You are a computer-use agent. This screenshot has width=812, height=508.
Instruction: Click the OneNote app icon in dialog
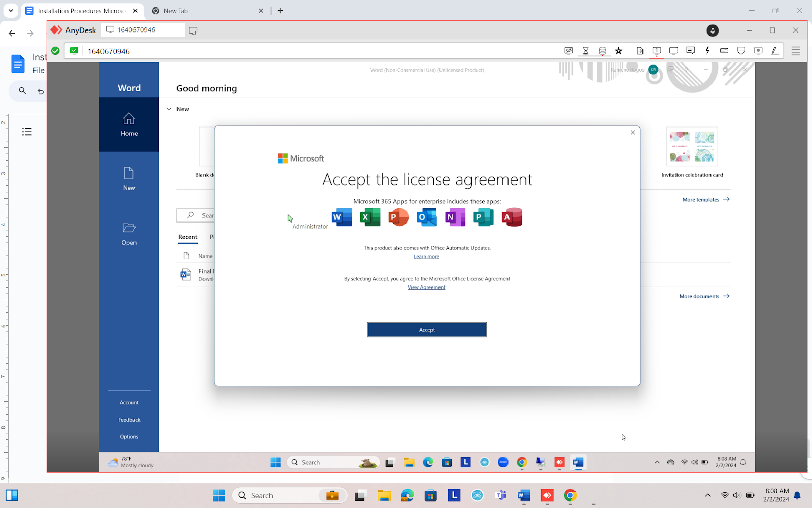[455, 217]
